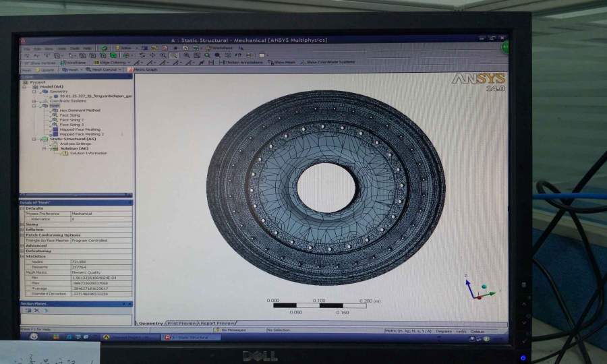The image size is (607, 364).
Task: Expand the Sizing section in Details
Action: [22, 224]
